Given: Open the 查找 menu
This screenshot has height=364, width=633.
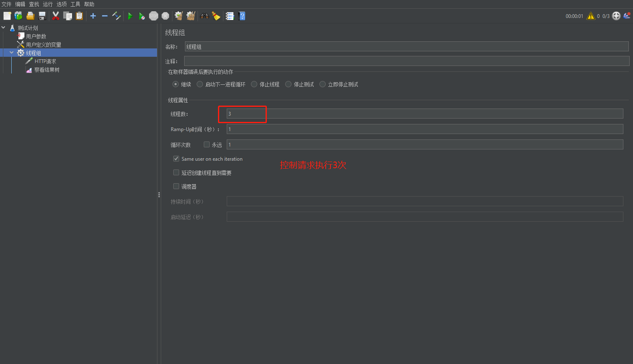Looking at the screenshot, I should [x=34, y=4].
